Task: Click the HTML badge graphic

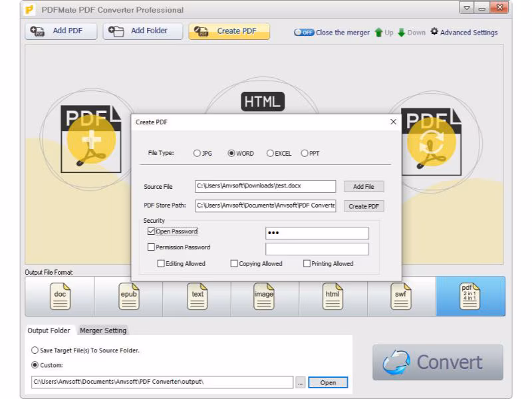Action: coord(263,102)
